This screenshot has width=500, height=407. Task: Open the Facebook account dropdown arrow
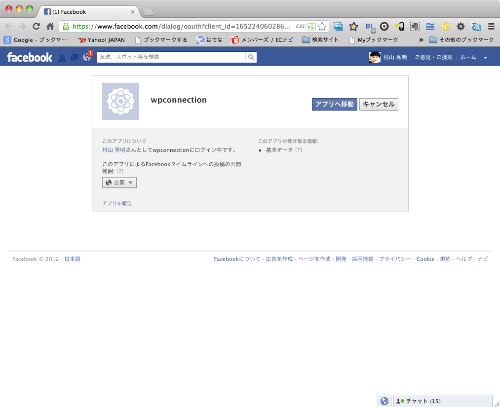(x=485, y=58)
